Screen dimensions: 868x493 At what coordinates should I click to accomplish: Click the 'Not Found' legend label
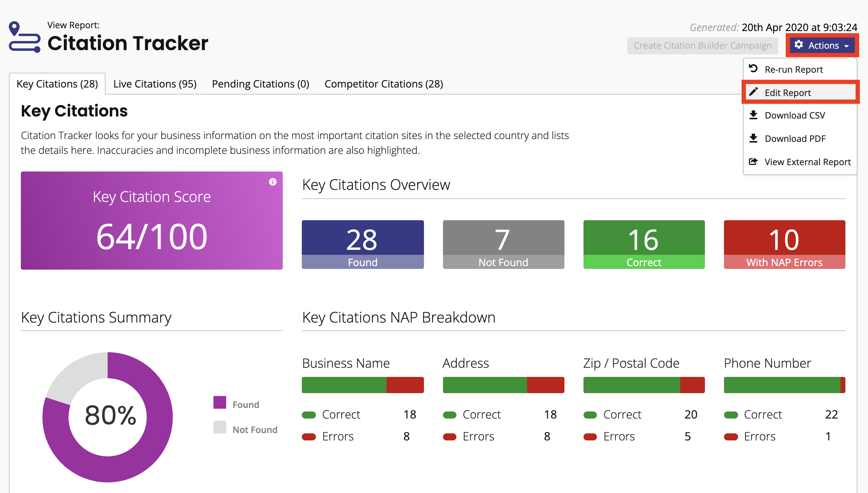point(255,429)
